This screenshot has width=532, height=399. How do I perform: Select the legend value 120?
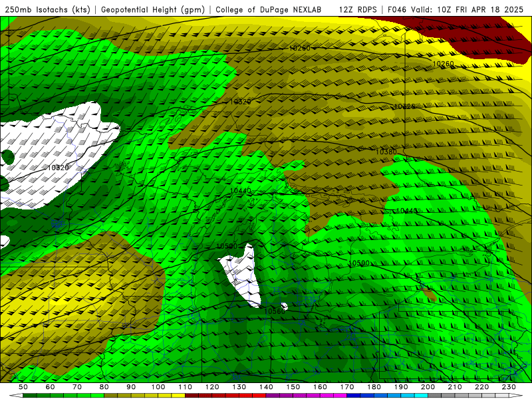212,387
